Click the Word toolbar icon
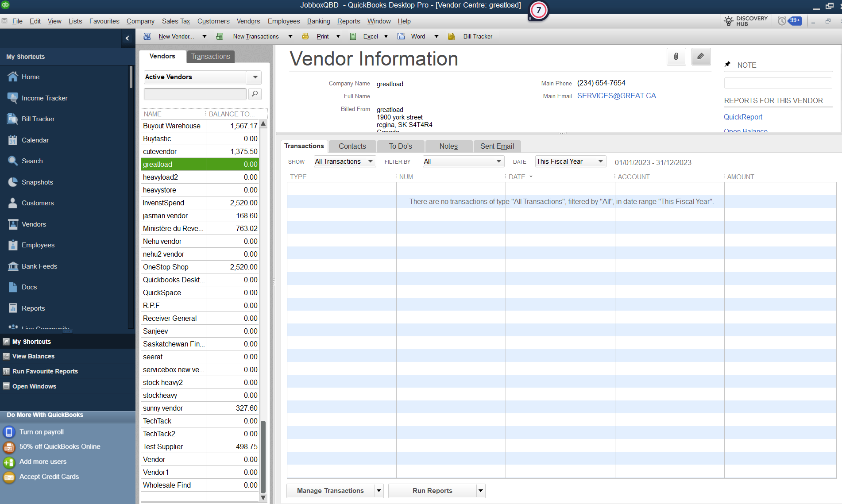The height and width of the screenshot is (504, 842). [x=401, y=36]
